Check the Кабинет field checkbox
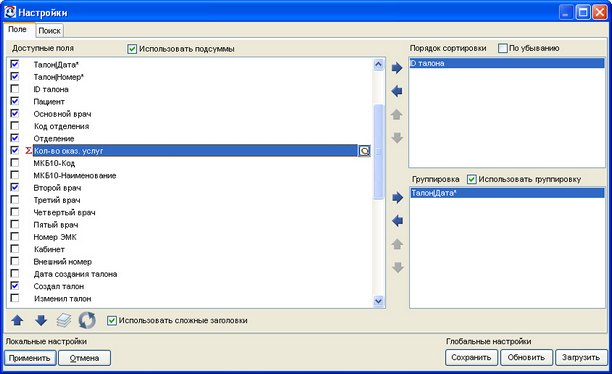The image size is (612, 374). click(x=14, y=249)
